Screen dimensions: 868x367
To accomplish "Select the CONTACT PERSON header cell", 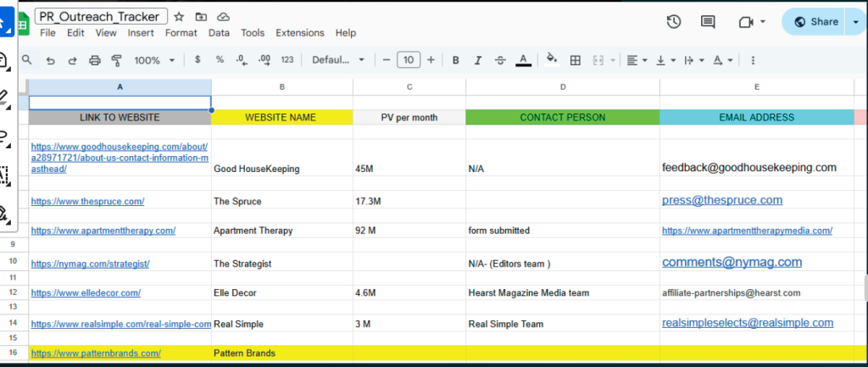I will tap(563, 117).
